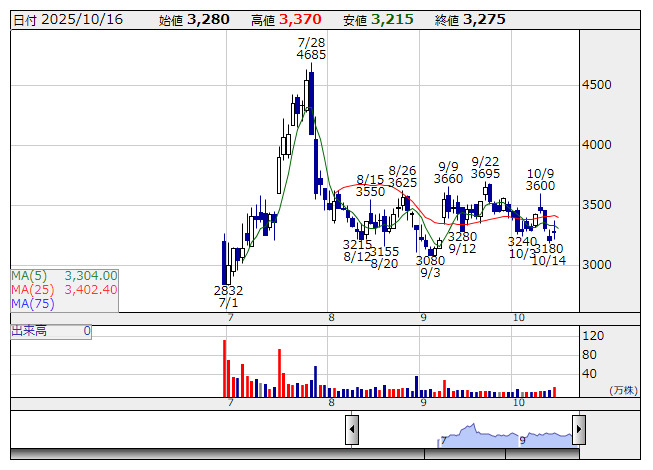
Task: Click the 8/15 high label 3550
Action: 370,191
